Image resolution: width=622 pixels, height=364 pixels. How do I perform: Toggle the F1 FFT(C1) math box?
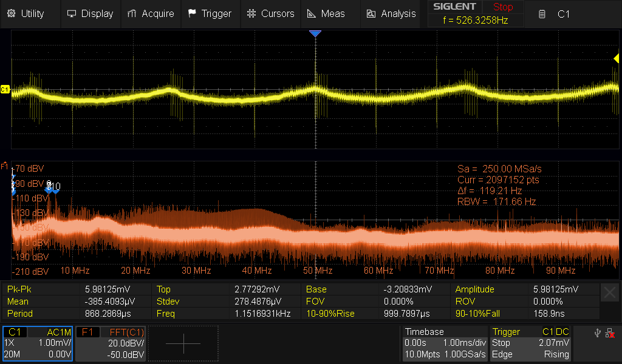[x=111, y=343]
